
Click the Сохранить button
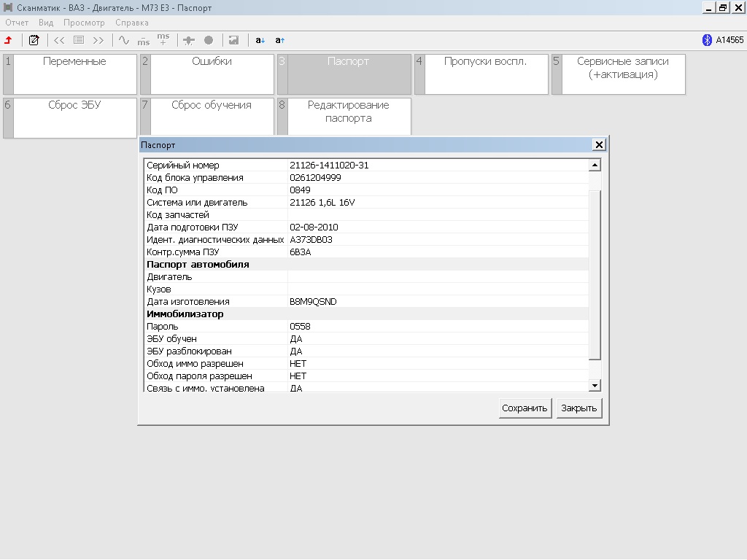[x=525, y=408]
